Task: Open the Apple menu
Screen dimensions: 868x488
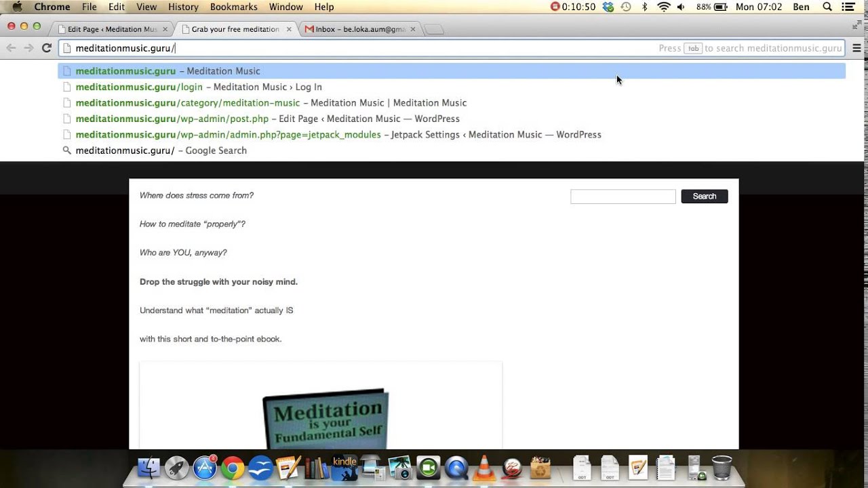Action: pos(18,7)
